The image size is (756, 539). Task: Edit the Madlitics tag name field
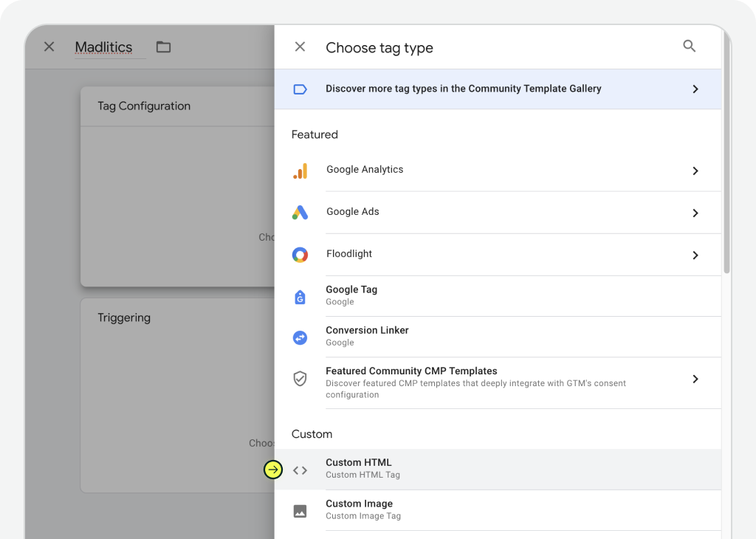point(111,47)
